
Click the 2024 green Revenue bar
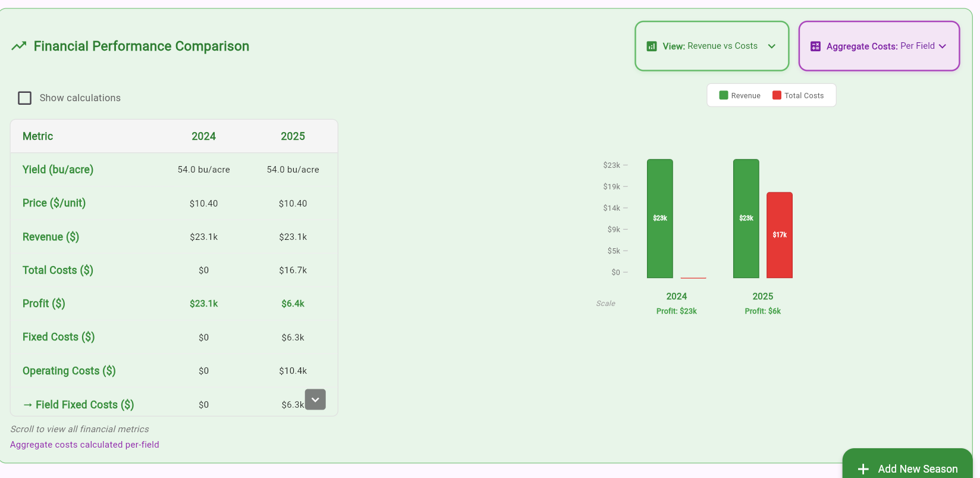[x=660, y=218]
